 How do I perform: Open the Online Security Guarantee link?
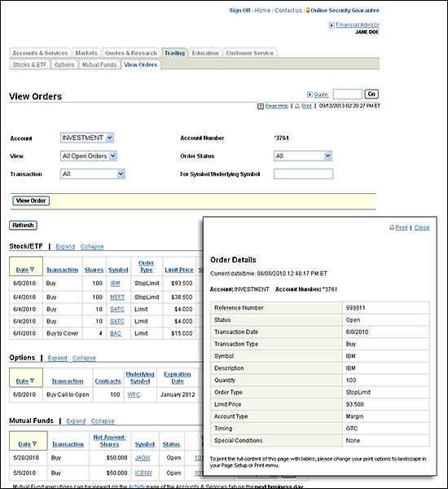click(x=345, y=11)
